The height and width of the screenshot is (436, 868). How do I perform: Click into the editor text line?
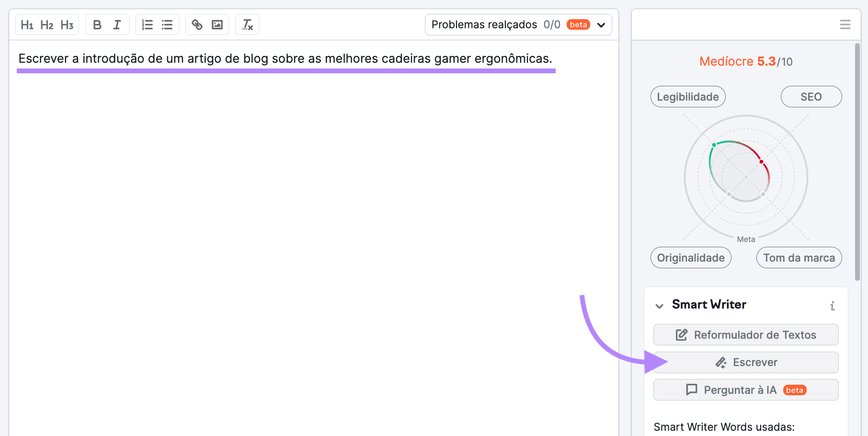286,58
